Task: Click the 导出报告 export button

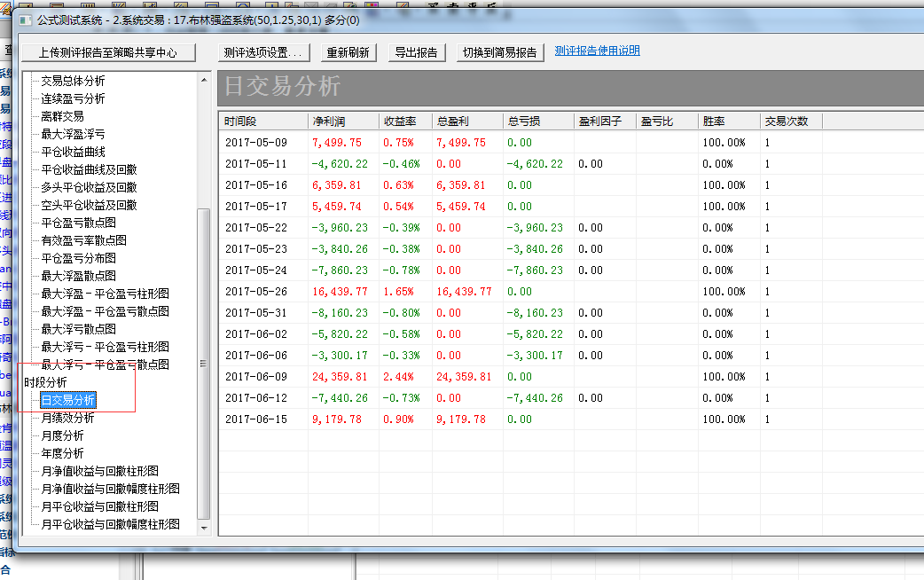Action: [x=416, y=52]
